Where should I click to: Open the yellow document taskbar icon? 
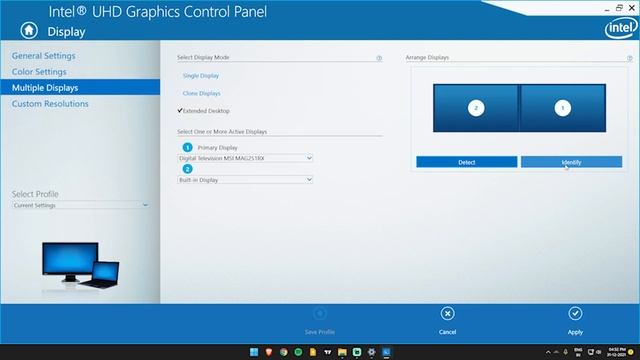313,352
